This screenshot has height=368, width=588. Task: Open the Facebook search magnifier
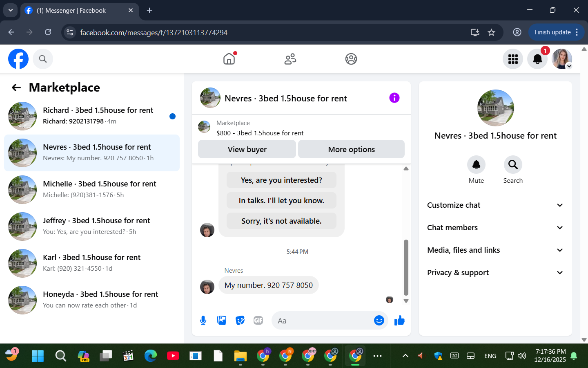coord(43,59)
